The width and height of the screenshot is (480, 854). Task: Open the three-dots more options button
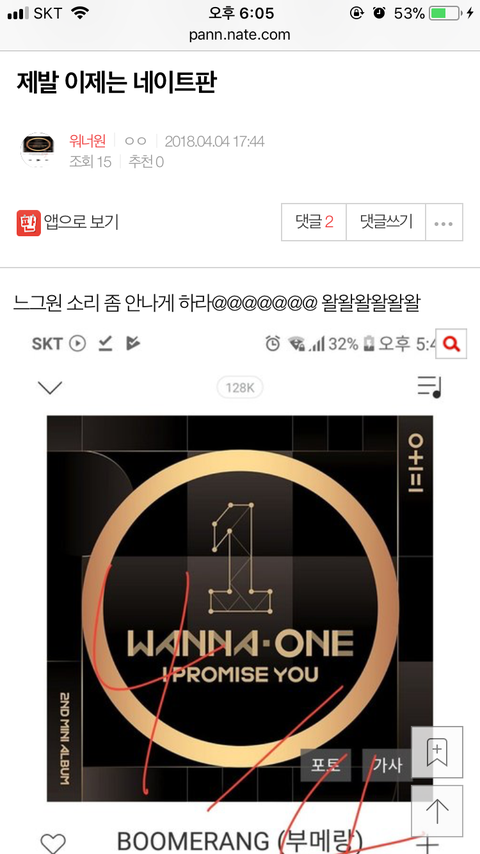[x=444, y=222]
